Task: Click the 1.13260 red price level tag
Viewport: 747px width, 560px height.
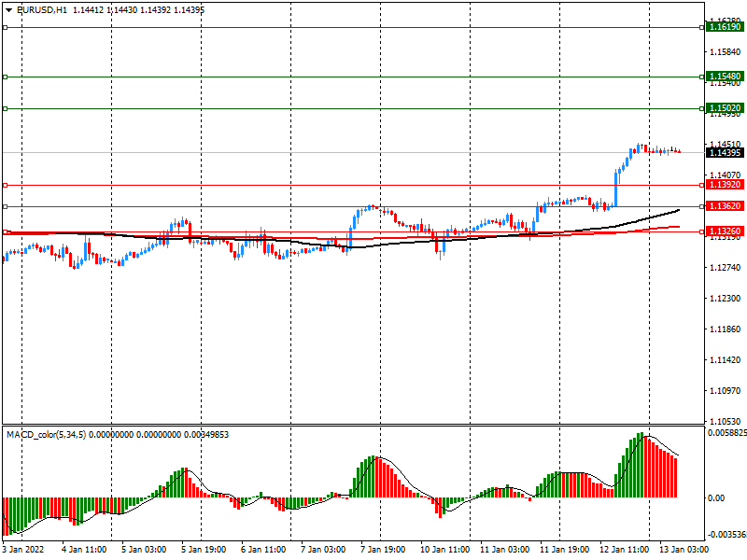Action: [725, 231]
